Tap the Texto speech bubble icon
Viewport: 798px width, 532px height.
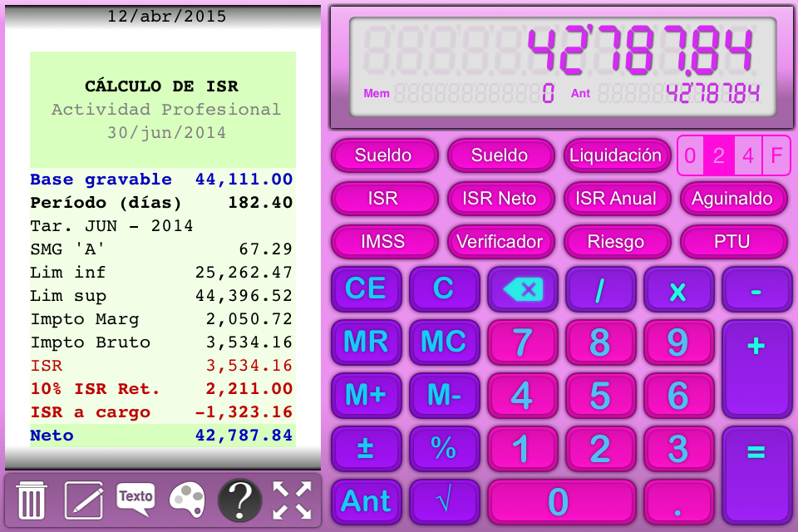[135, 499]
